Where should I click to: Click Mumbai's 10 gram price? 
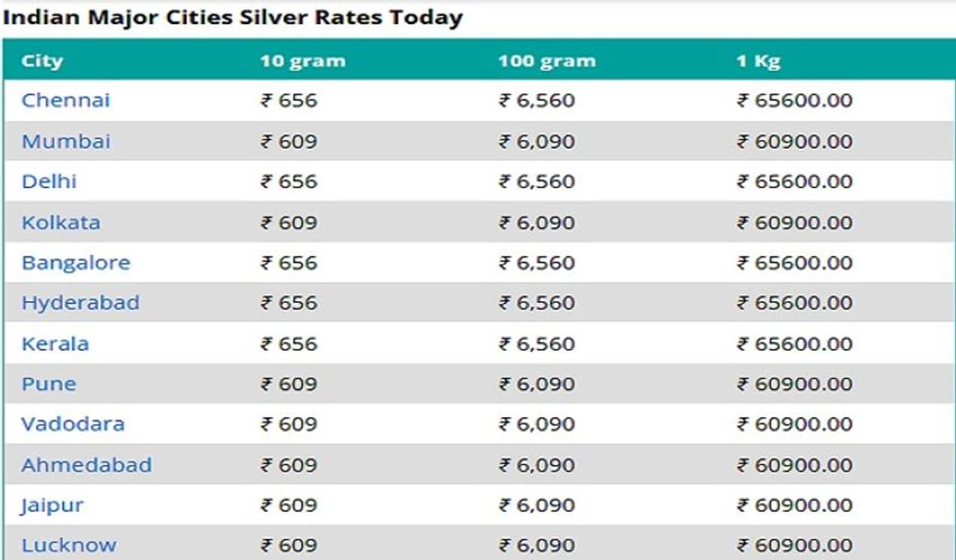289,141
